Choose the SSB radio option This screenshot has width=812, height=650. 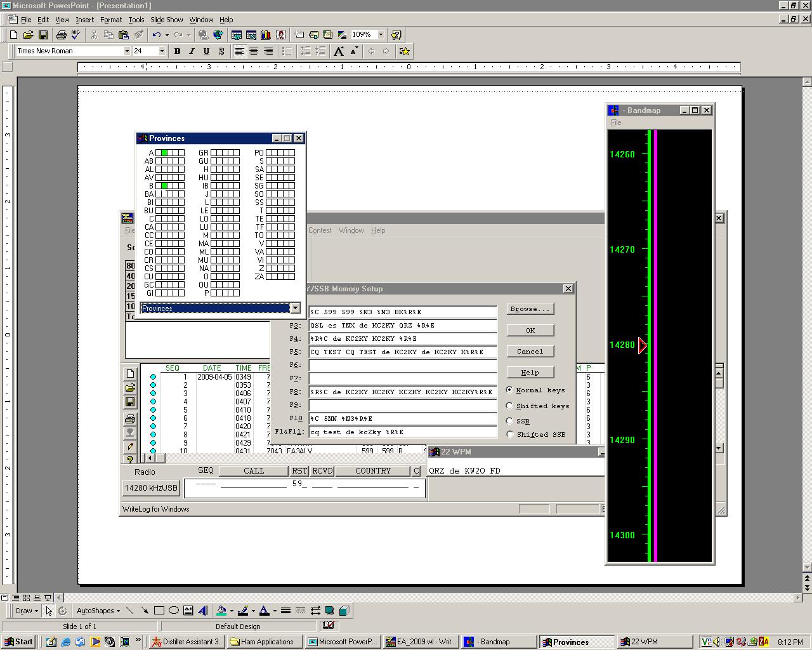510,421
